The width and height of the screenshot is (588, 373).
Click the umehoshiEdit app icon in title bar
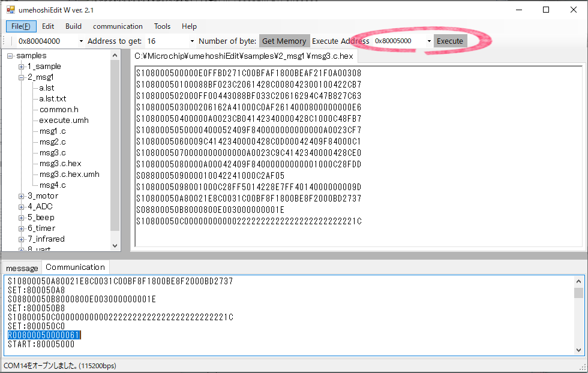click(x=10, y=10)
